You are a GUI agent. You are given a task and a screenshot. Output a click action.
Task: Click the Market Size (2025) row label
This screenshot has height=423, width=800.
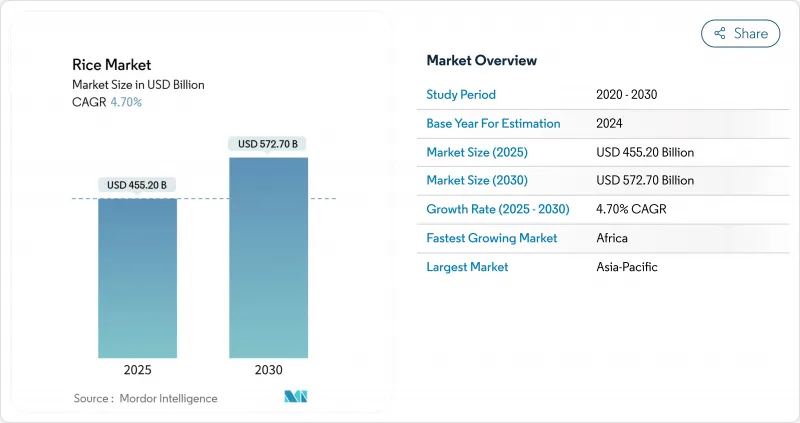pyautogui.click(x=478, y=152)
